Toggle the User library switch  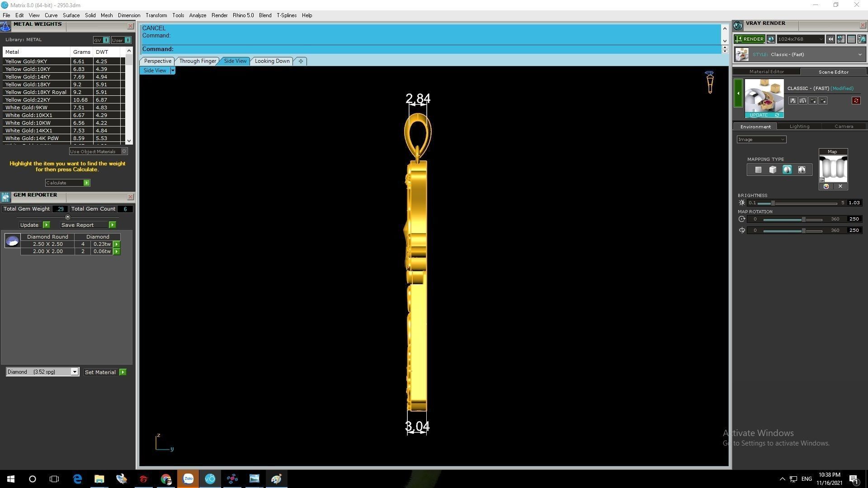click(121, 40)
